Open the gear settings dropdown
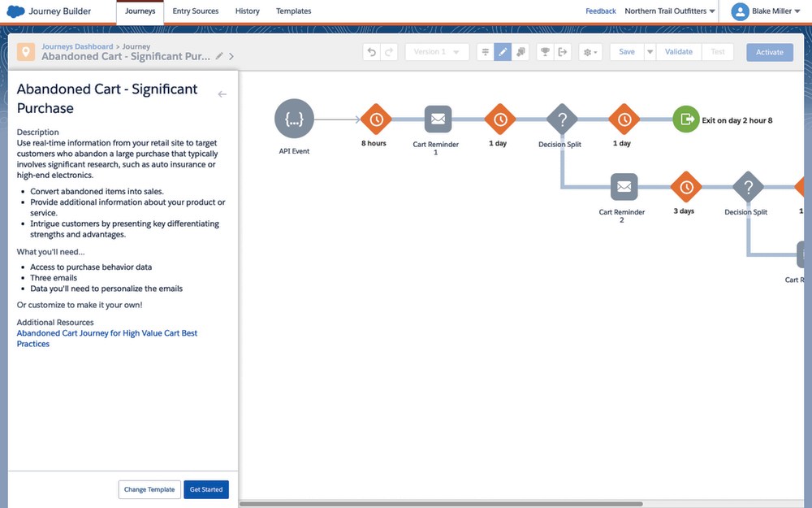This screenshot has height=508, width=812. click(x=590, y=52)
